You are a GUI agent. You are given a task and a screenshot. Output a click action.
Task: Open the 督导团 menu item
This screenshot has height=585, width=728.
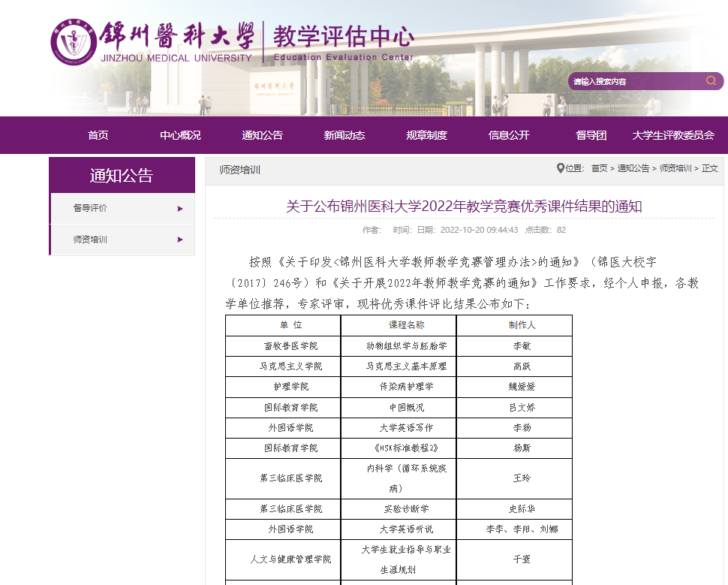[591, 135]
